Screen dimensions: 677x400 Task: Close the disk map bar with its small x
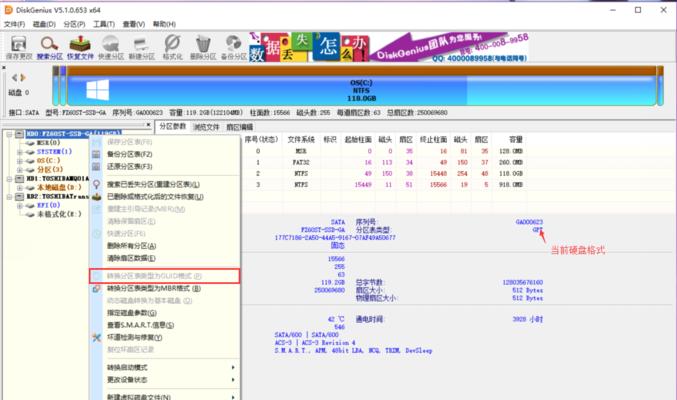(4, 67)
